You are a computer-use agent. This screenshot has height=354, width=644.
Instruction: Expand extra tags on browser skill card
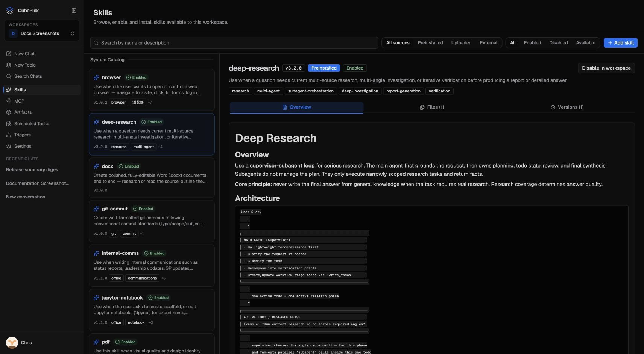click(x=150, y=103)
